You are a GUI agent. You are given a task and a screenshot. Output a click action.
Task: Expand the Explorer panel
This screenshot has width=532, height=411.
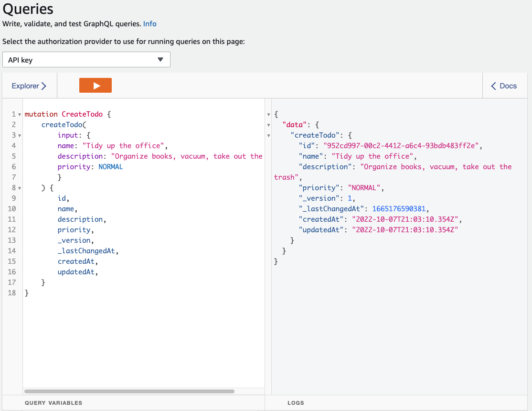click(x=29, y=86)
